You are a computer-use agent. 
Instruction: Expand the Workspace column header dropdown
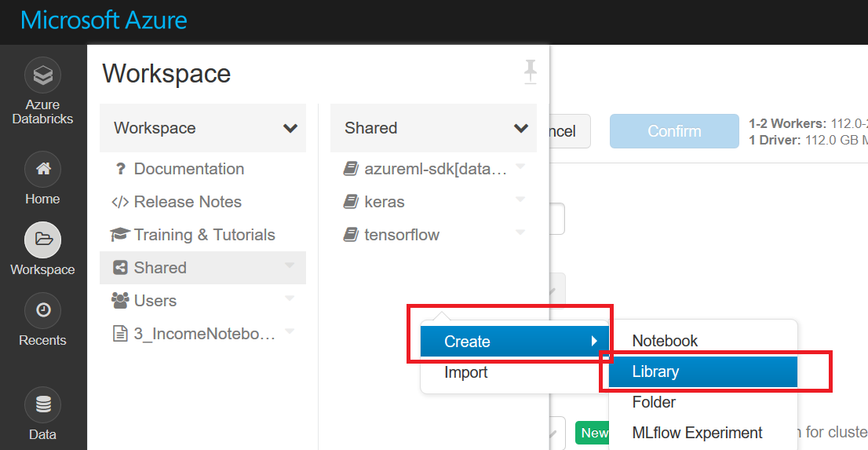(x=290, y=129)
